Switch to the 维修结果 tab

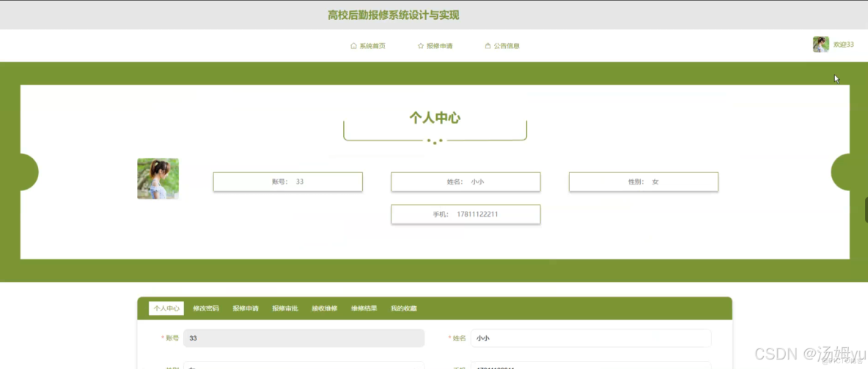[x=364, y=308]
